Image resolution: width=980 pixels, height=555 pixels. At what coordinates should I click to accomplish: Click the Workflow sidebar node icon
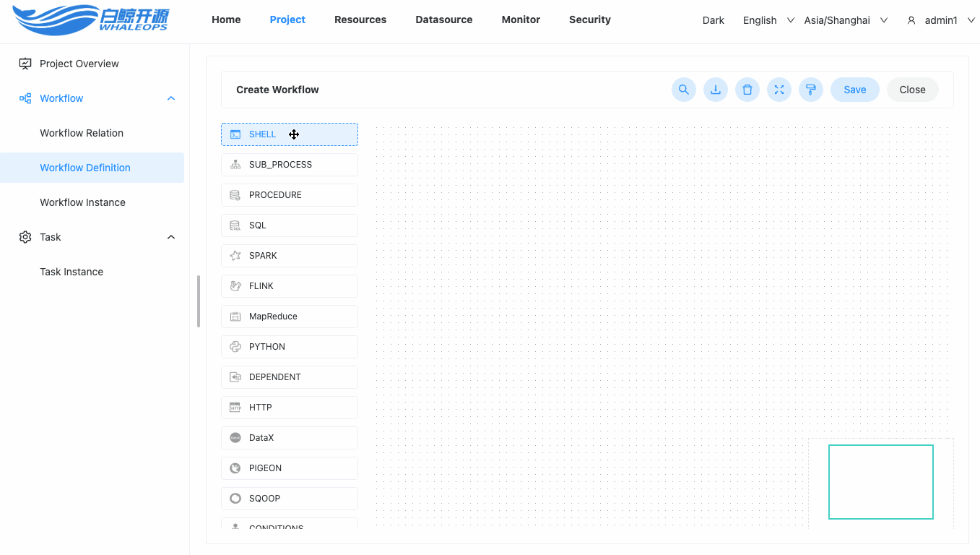[25, 98]
